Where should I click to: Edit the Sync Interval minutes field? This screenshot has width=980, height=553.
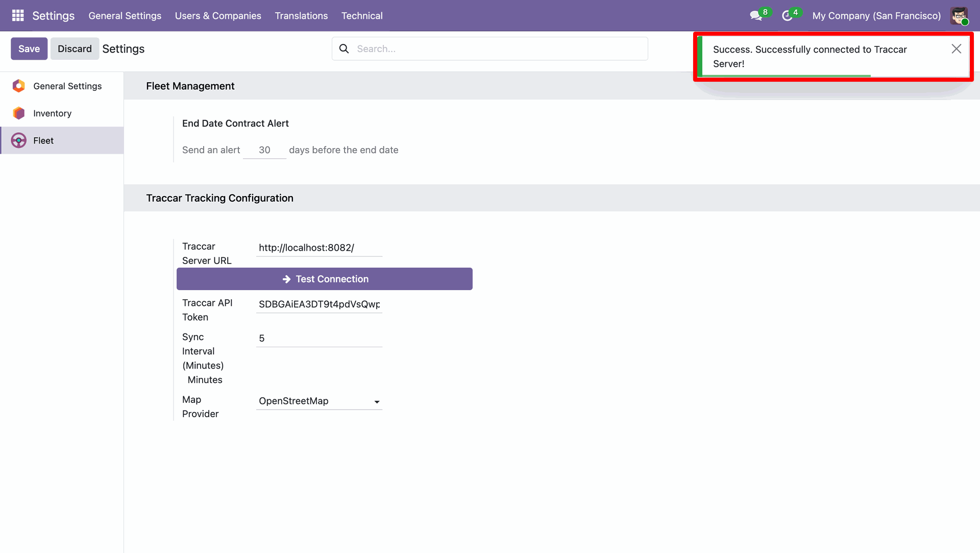[x=319, y=339]
